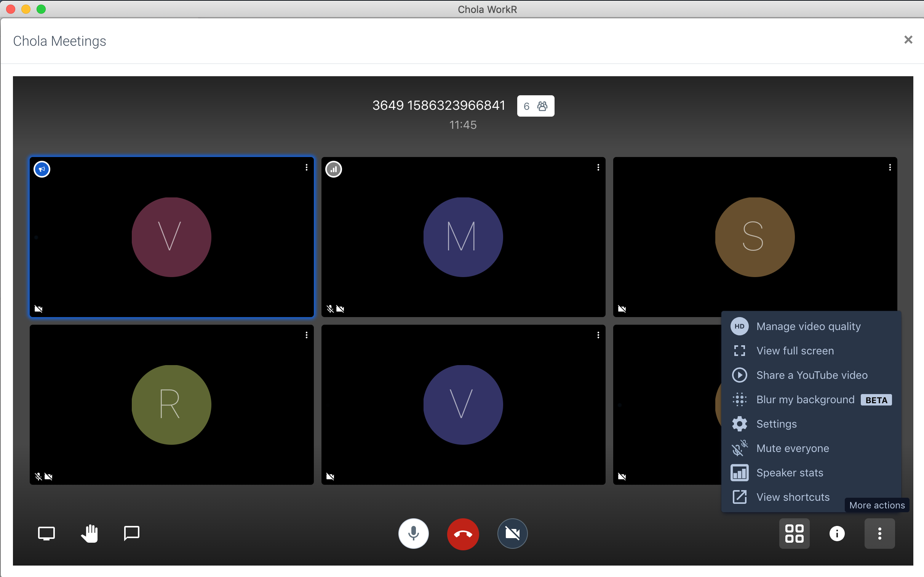Viewport: 924px width, 577px height.
Task: Click the Chola Meetings heading
Action: [x=59, y=41]
